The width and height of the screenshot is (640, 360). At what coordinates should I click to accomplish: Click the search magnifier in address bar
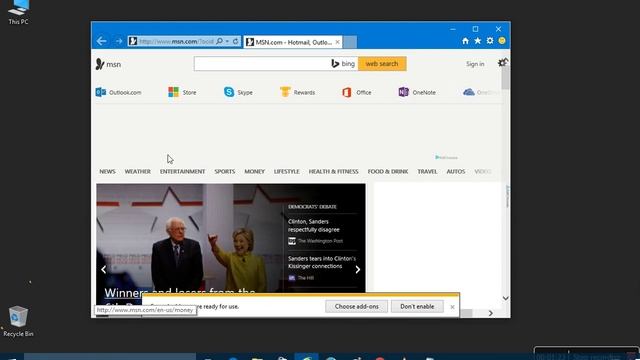(x=219, y=41)
